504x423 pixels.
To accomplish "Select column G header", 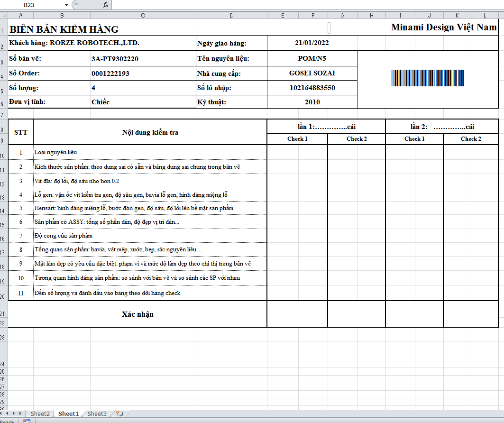I will pos(342,16).
